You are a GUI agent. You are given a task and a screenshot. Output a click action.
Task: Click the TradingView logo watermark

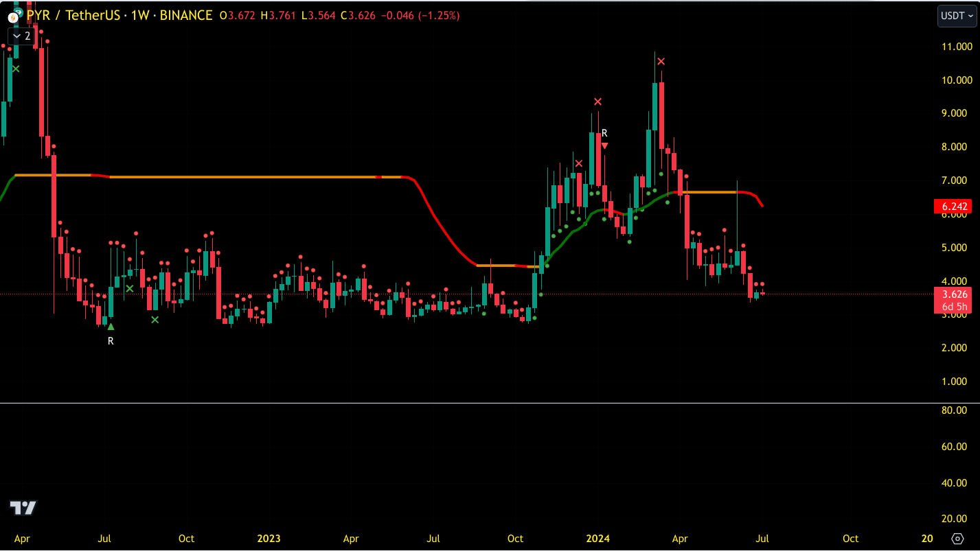pyautogui.click(x=23, y=508)
